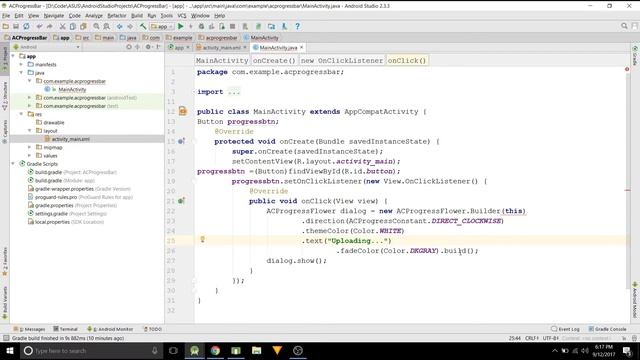The height and width of the screenshot is (360, 640).
Task: Open the TODO tool window
Action: pos(153,329)
